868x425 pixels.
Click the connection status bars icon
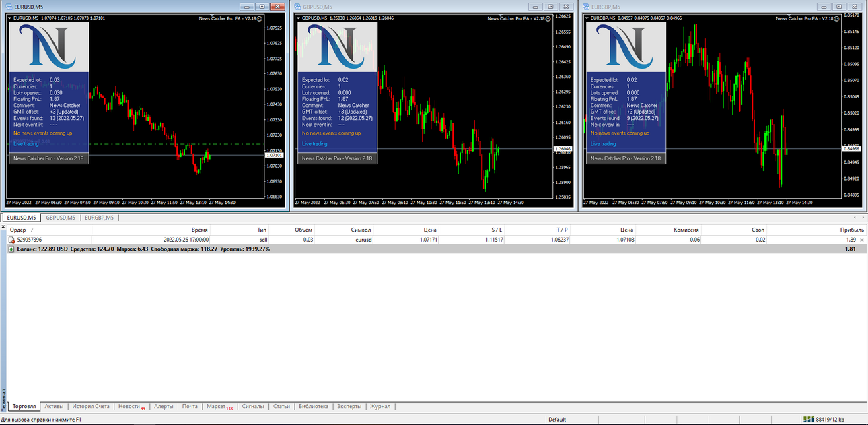tap(810, 420)
